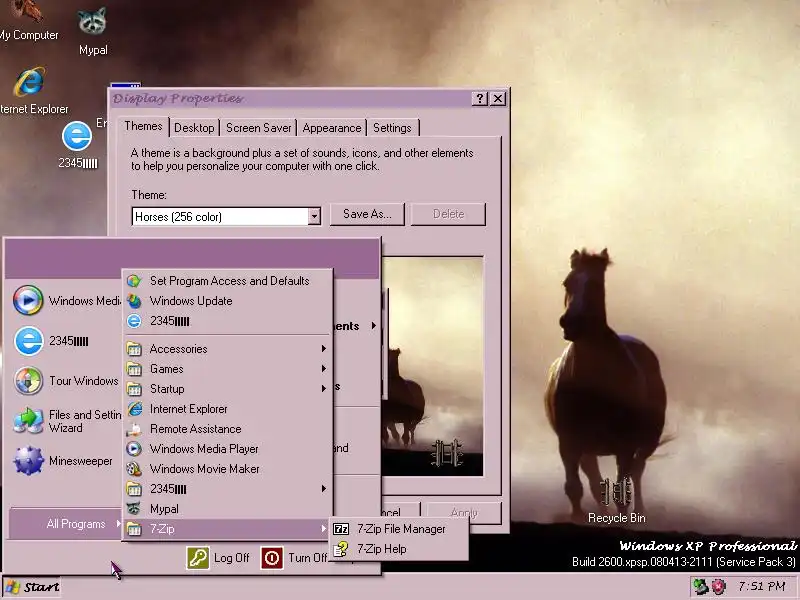Click the Apply button in Display Properties
Screen dimensions: 800x600
[x=464, y=513]
